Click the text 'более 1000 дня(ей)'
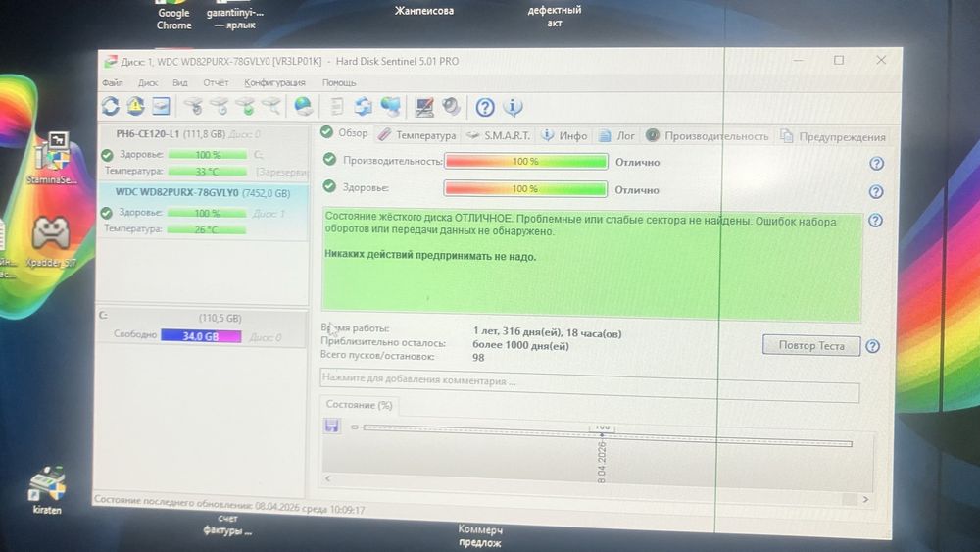Viewport: 980px width, 552px height. pyautogui.click(x=520, y=346)
